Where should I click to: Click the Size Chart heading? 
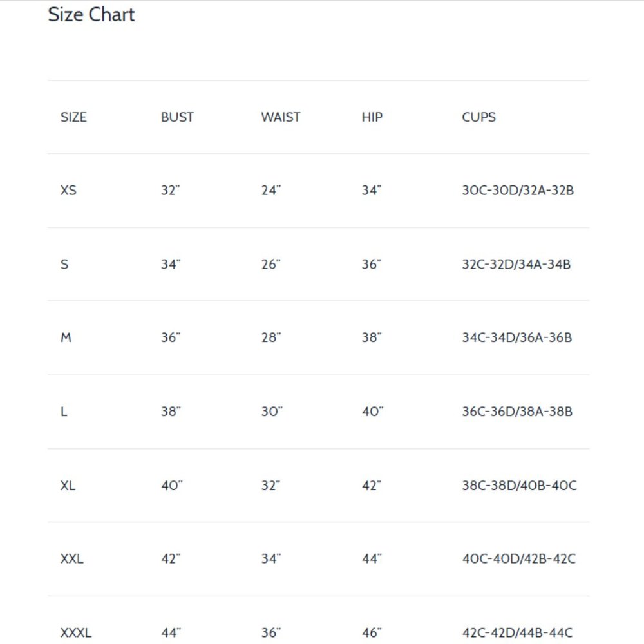[x=91, y=15]
